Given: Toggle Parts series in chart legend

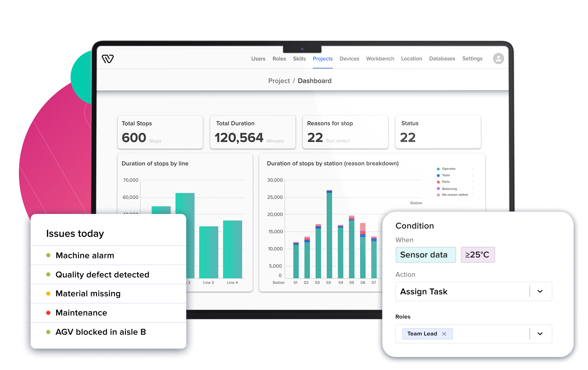Looking at the screenshot, I should 446,182.
